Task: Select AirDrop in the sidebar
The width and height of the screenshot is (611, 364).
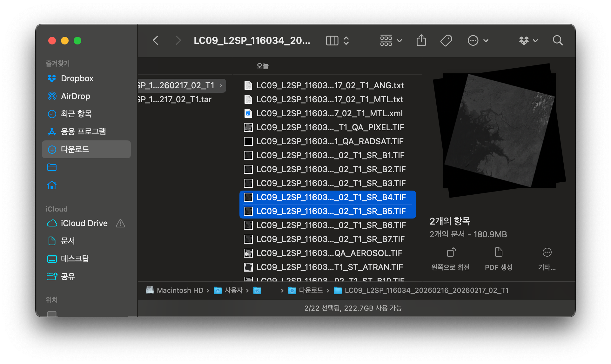Action: 76,96
